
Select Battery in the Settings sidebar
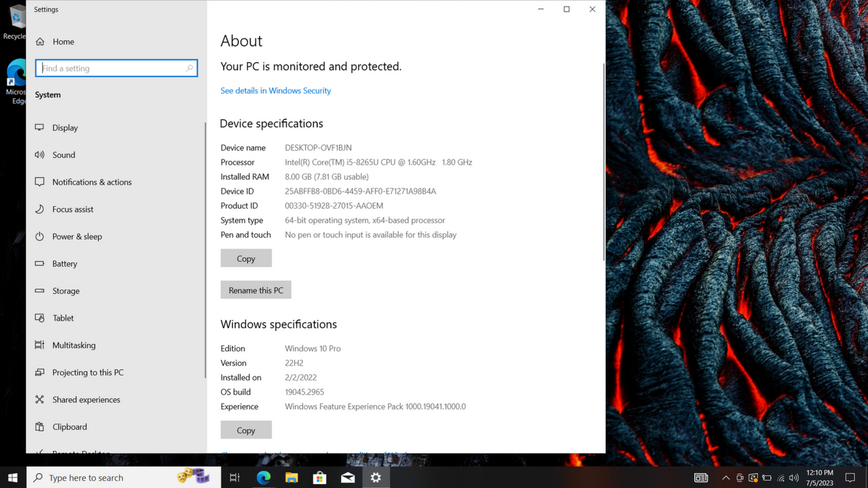(x=64, y=263)
